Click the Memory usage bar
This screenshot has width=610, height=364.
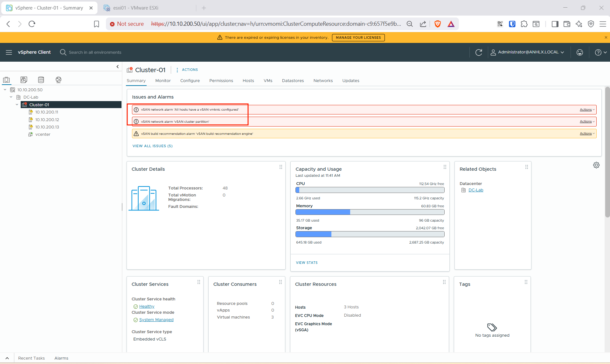click(x=370, y=212)
